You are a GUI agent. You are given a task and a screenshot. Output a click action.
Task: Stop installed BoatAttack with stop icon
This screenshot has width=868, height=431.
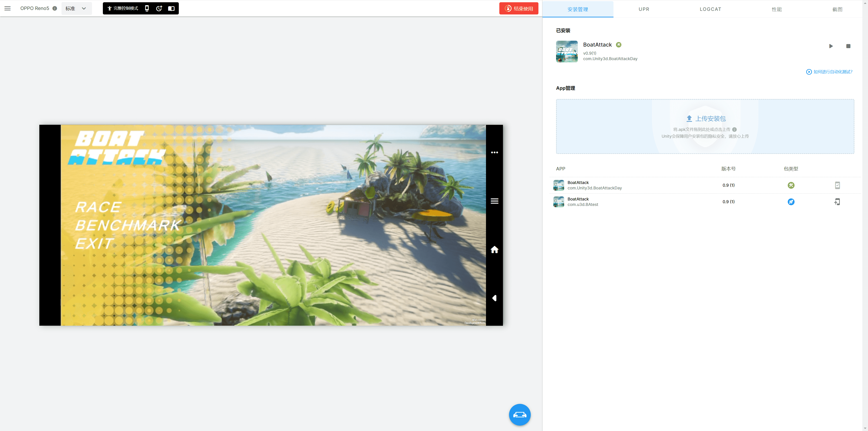point(848,46)
